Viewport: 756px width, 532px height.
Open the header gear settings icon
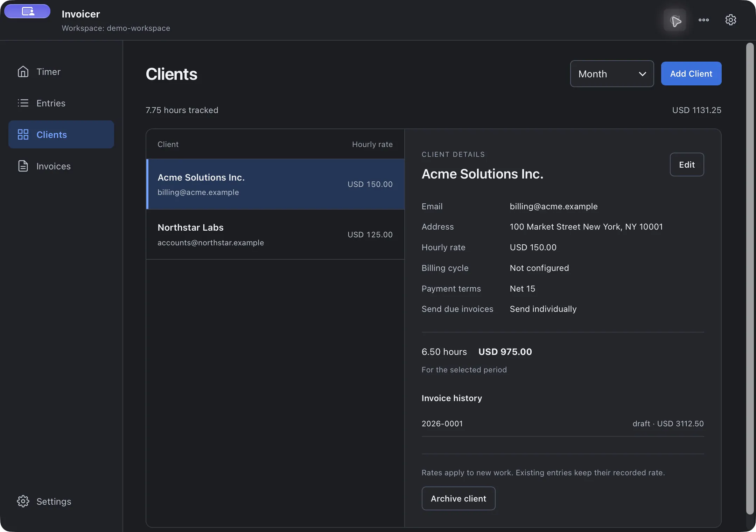coord(731,20)
